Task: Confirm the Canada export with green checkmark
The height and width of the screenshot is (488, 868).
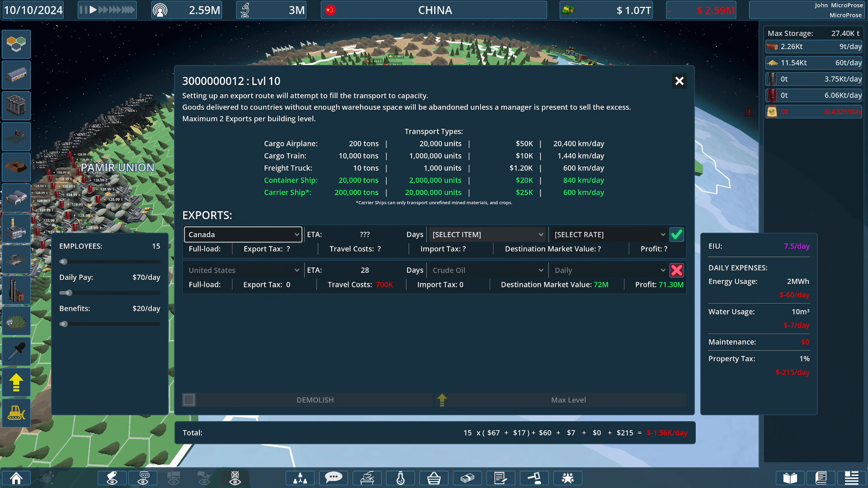Action: [x=676, y=234]
